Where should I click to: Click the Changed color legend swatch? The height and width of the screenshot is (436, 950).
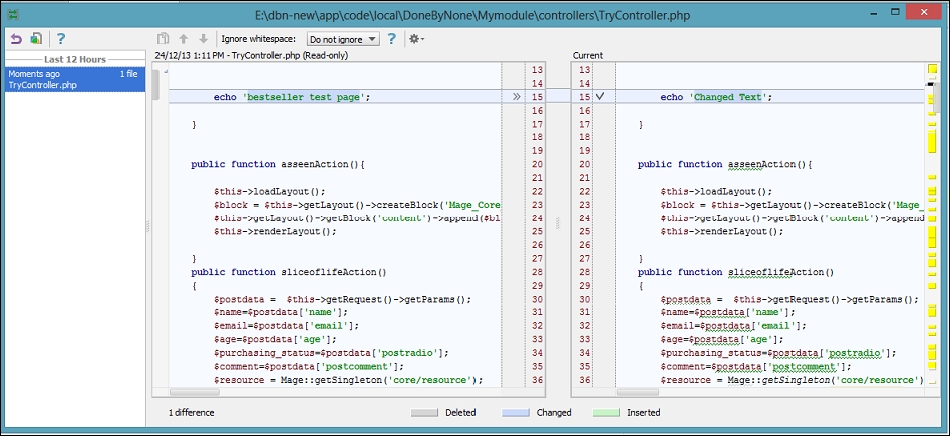[516, 412]
